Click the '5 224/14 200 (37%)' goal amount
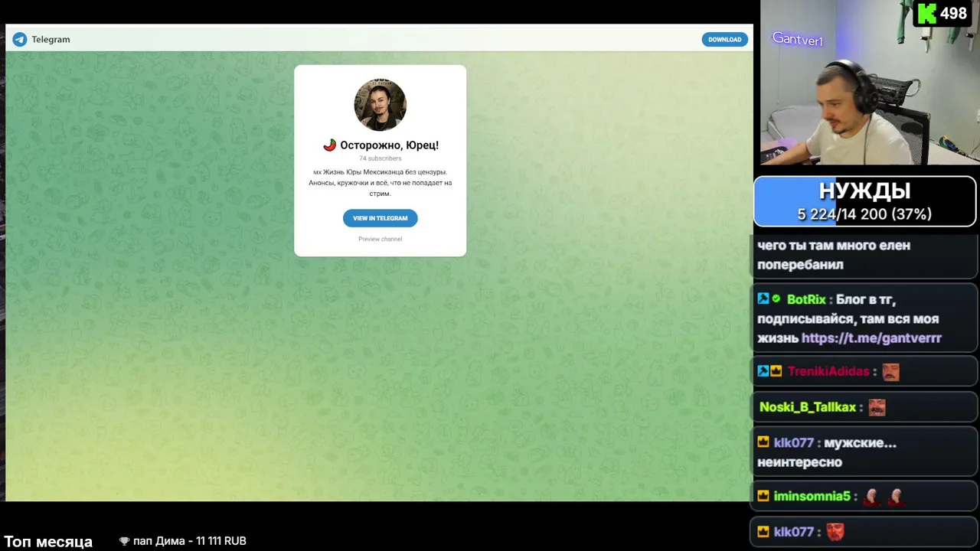The width and height of the screenshot is (980, 551). (865, 214)
